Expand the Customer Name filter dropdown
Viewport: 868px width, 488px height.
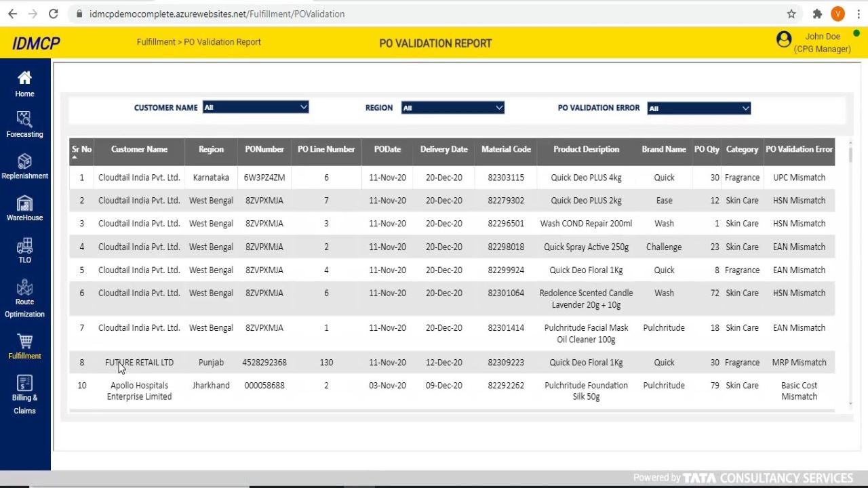[256, 107]
